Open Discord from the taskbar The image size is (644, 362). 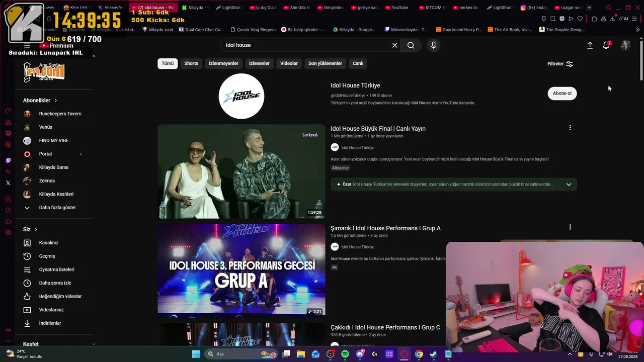point(360,354)
